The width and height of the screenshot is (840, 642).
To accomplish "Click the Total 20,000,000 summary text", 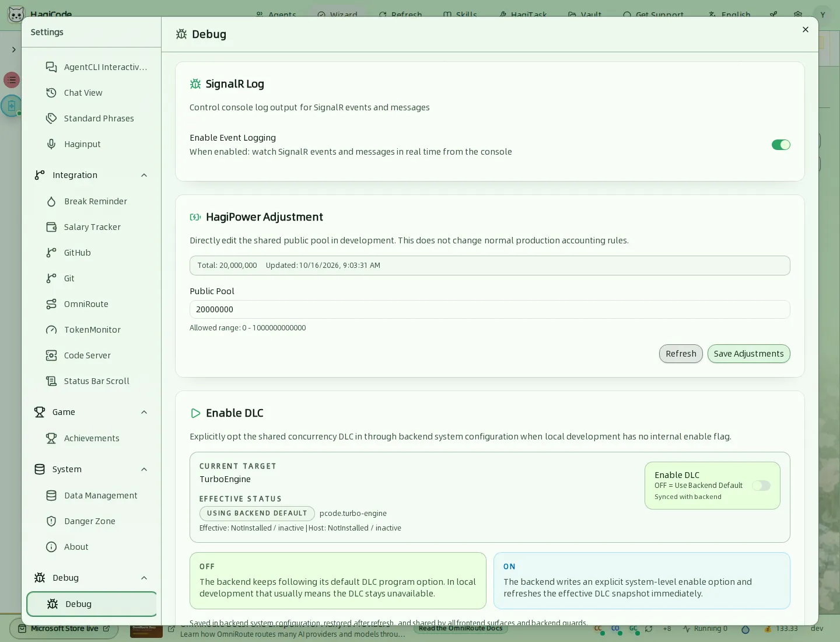I will pos(227,266).
